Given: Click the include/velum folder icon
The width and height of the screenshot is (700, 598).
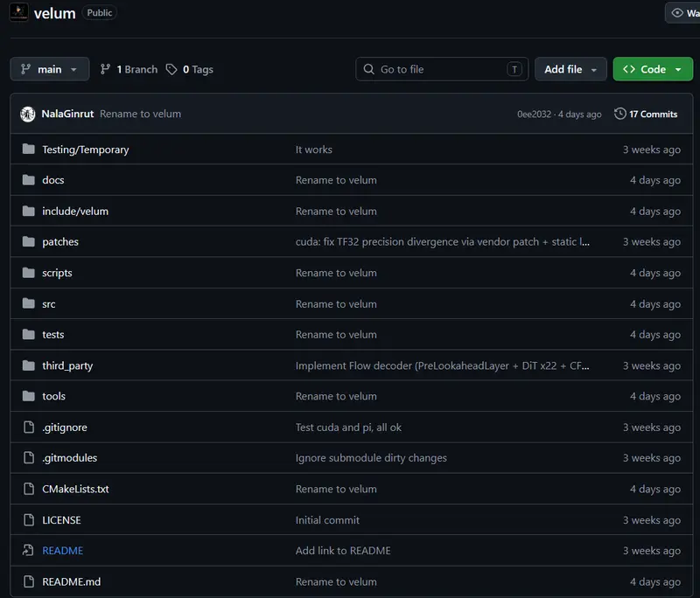Looking at the screenshot, I should coord(29,211).
